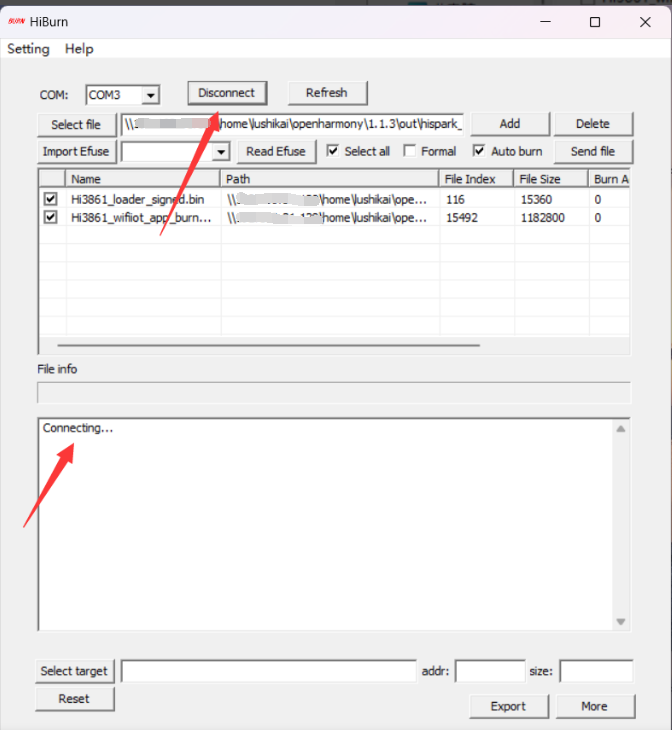Click the file size value 15360
This screenshot has height=730, width=672.
pos(536,200)
